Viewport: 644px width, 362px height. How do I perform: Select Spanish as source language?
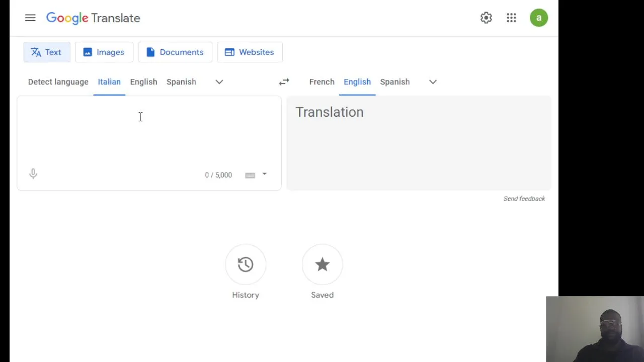181,82
